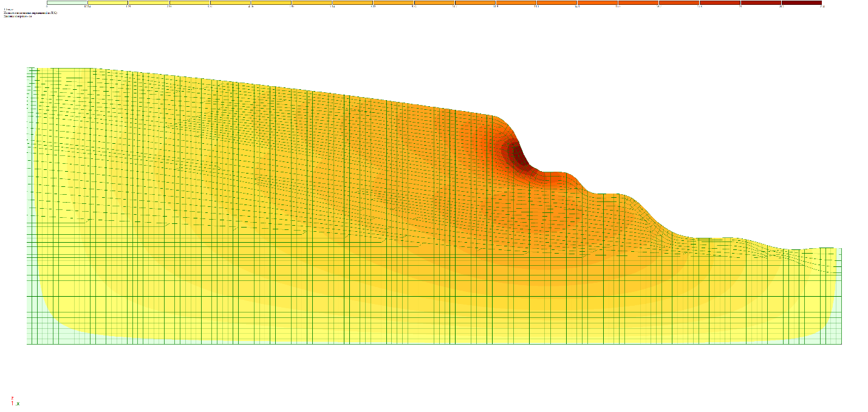Click the darkest maroon last legend swatch
The height and width of the screenshot is (412, 868).
[x=801, y=2]
